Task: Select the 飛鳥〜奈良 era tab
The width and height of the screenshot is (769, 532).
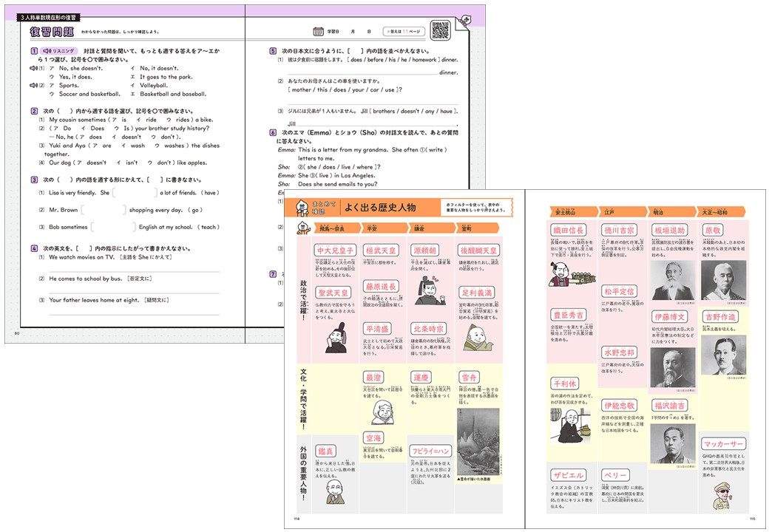Action: [336, 228]
